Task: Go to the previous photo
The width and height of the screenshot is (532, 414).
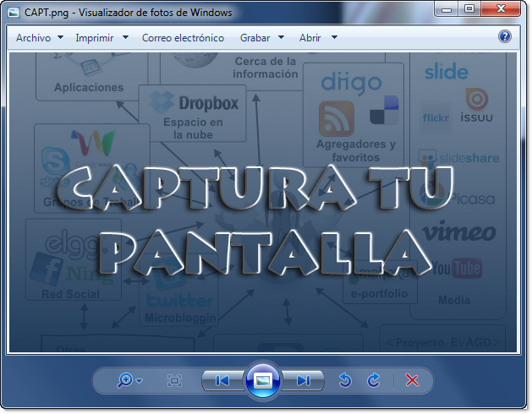Action: (x=222, y=381)
